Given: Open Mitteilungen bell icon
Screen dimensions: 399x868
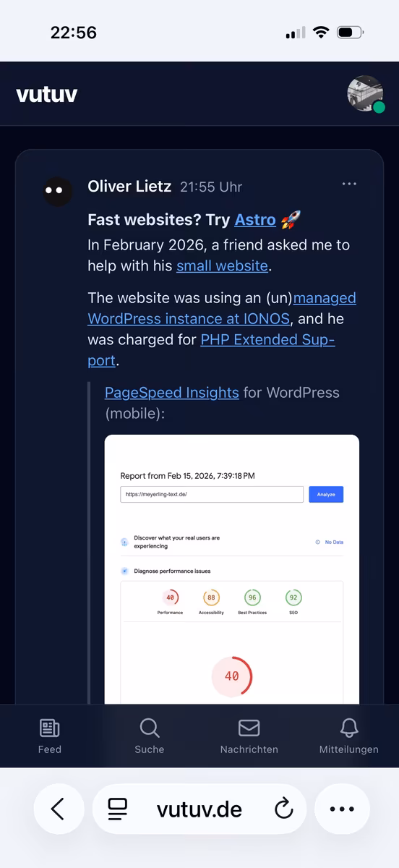Looking at the screenshot, I should pyautogui.click(x=349, y=728).
